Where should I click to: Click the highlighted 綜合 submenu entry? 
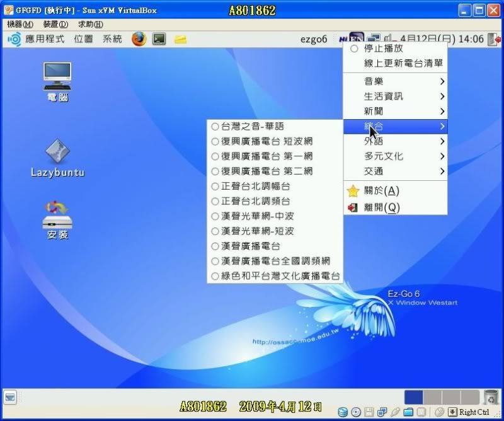pyautogui.click(x=395, y=127)
